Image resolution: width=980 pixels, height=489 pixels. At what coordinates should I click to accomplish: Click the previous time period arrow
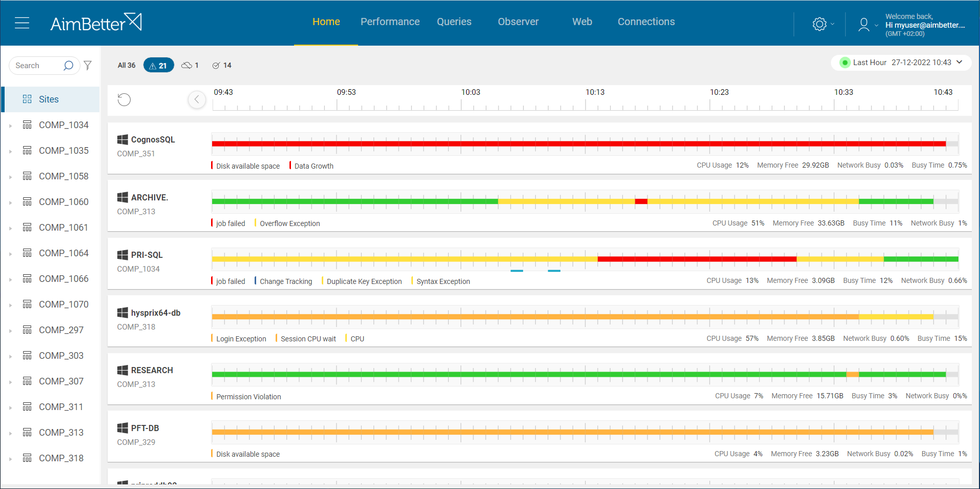pos(197,99)
